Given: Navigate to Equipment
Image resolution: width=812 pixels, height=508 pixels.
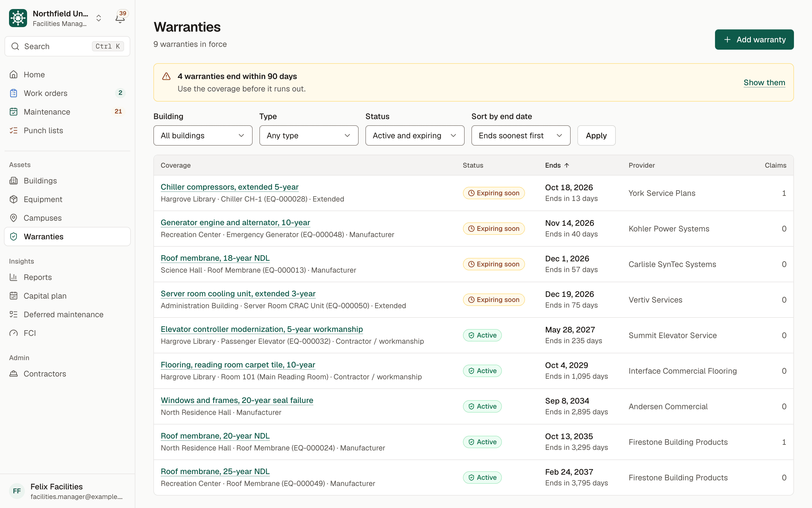Looking at the screenshot, I should coord(67,199).
